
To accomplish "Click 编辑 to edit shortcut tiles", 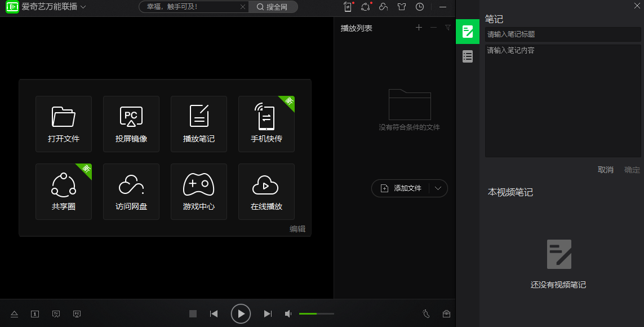I will pyautogui.click(x=297, y=229).
